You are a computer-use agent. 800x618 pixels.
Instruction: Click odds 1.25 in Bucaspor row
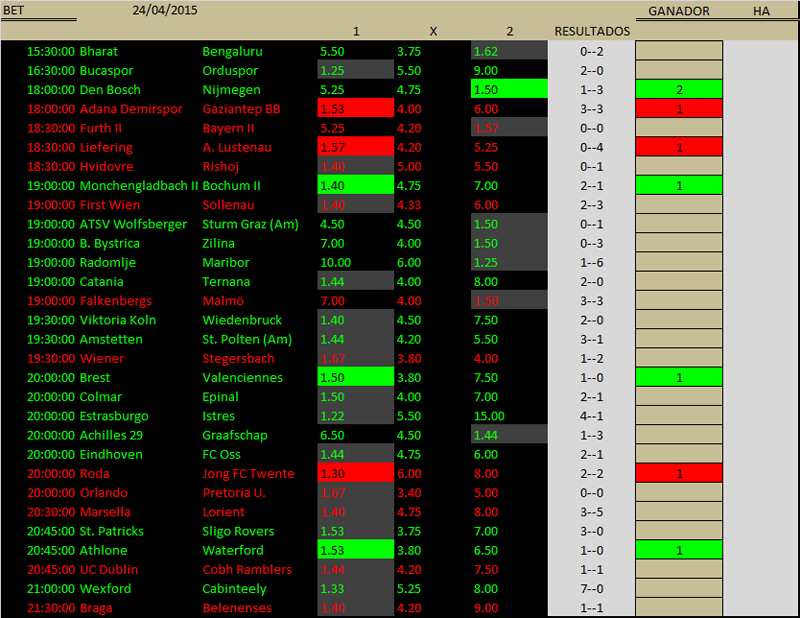[x=356, y=70]
